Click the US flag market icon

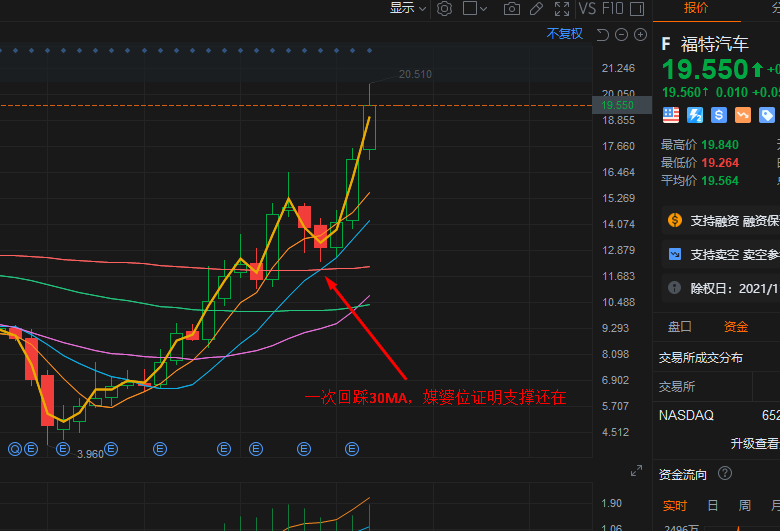[671, 115]
